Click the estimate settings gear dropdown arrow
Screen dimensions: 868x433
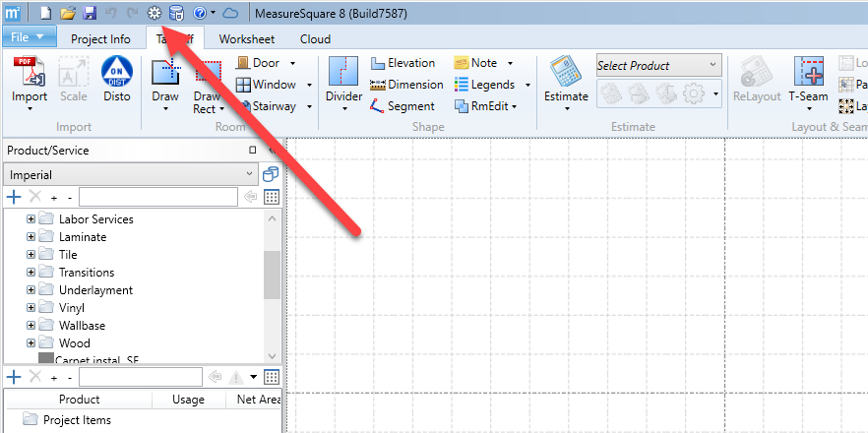pos(715,94)
